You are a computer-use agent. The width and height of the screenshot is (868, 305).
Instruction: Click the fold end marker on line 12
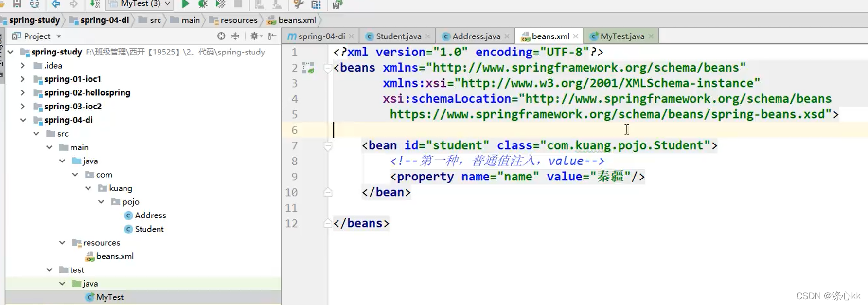[x=328, y=223]
